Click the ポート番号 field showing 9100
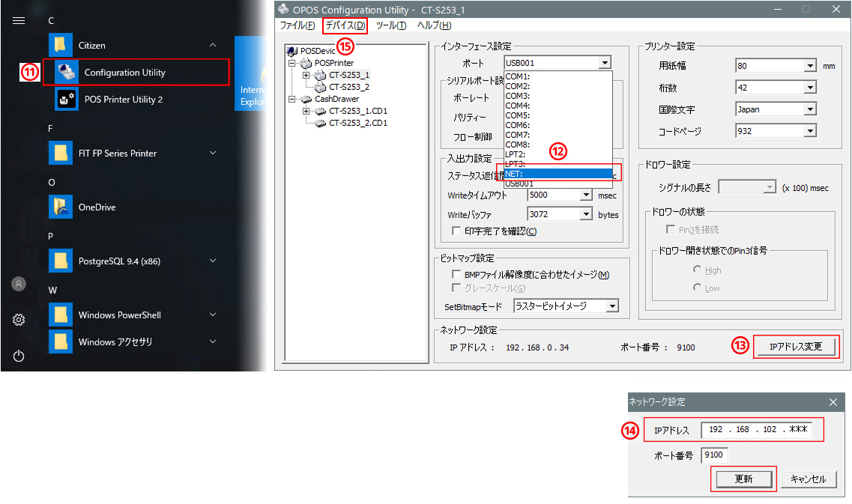Viewport: 852px width, 504px height. click(x=714, y=455)
